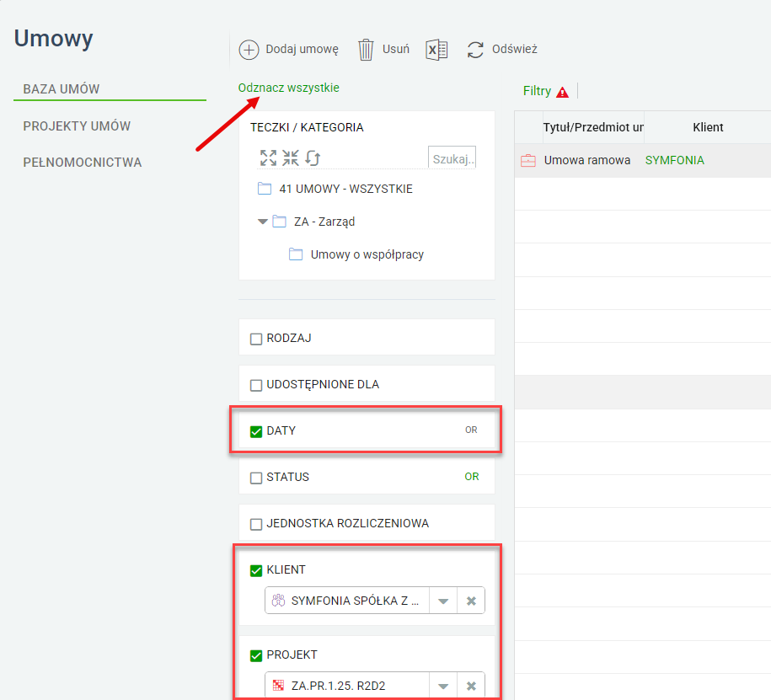771x700 pixels.
Task: Enable the UDOSTĘPNIONE DLA filter checkbox
Action: pyautogui.click(x=256, y=386)
